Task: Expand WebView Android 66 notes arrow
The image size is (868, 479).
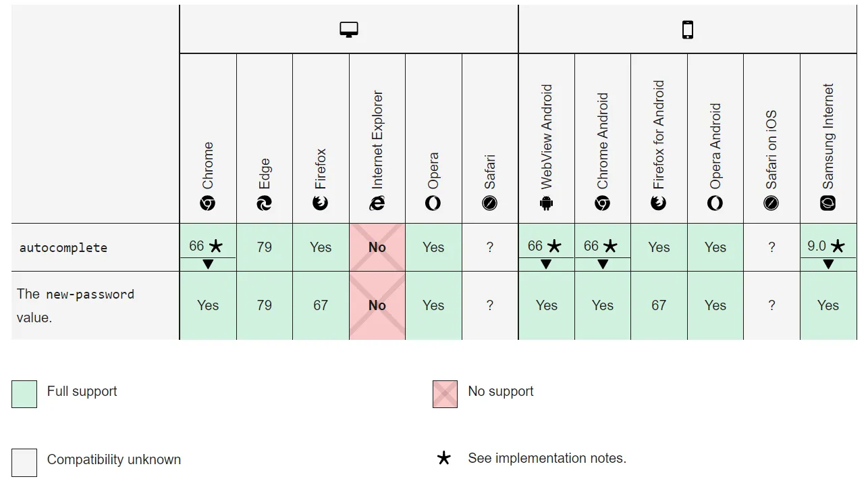Action: click(x=546, y=264)
